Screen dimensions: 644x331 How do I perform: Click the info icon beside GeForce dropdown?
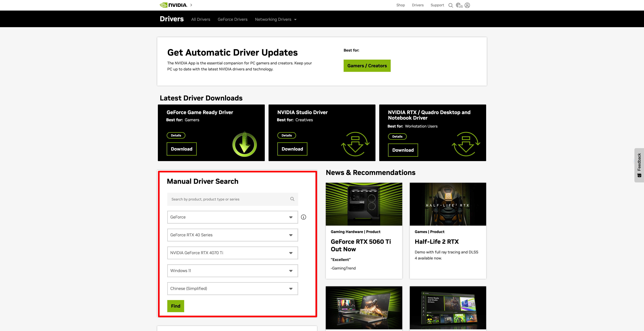(304, 217)
